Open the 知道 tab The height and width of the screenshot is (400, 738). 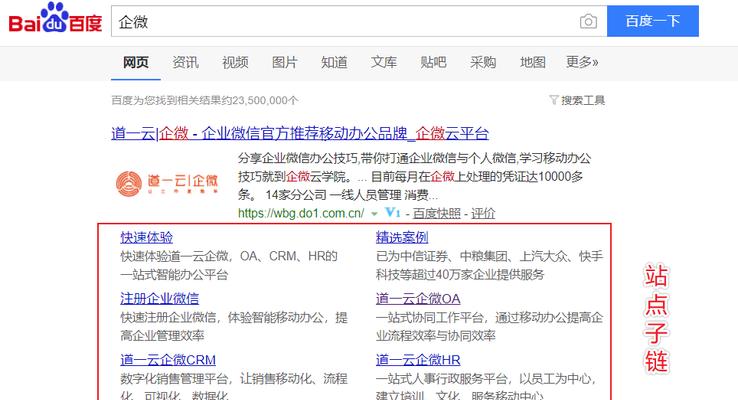[x=334, y=62]
